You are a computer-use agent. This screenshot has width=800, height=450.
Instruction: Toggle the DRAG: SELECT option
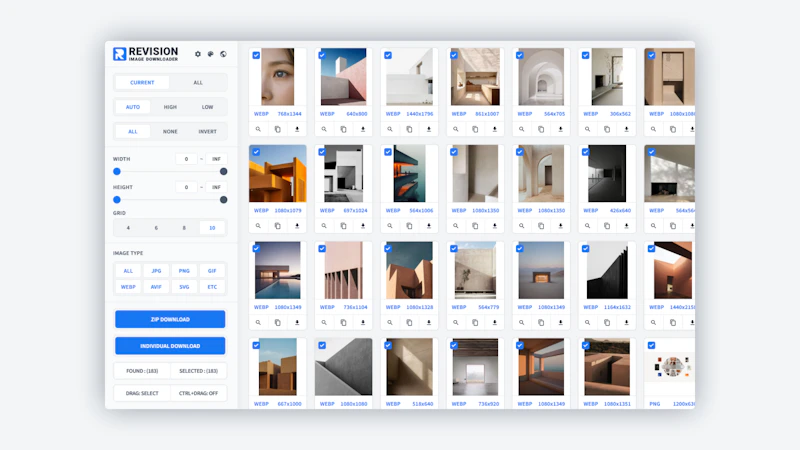pos(142,393)
